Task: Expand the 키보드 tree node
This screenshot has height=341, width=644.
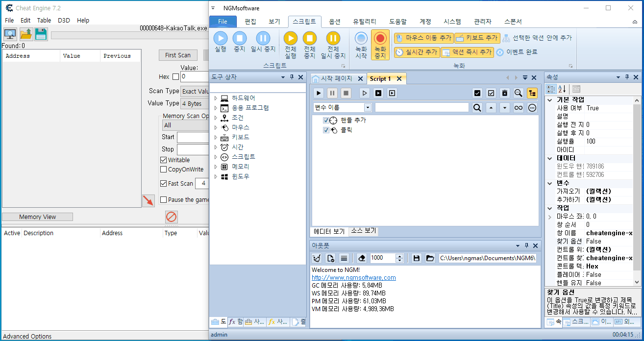Action: (x=216, y=137)
